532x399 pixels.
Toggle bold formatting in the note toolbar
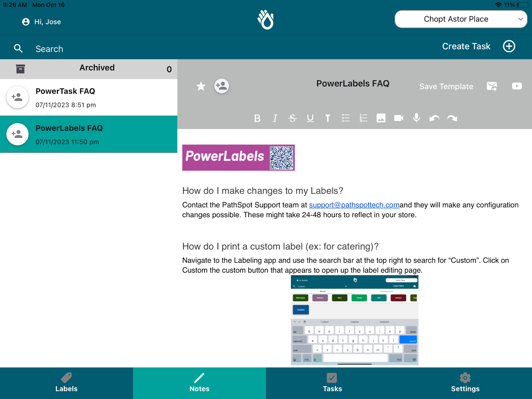click(257, 118)
